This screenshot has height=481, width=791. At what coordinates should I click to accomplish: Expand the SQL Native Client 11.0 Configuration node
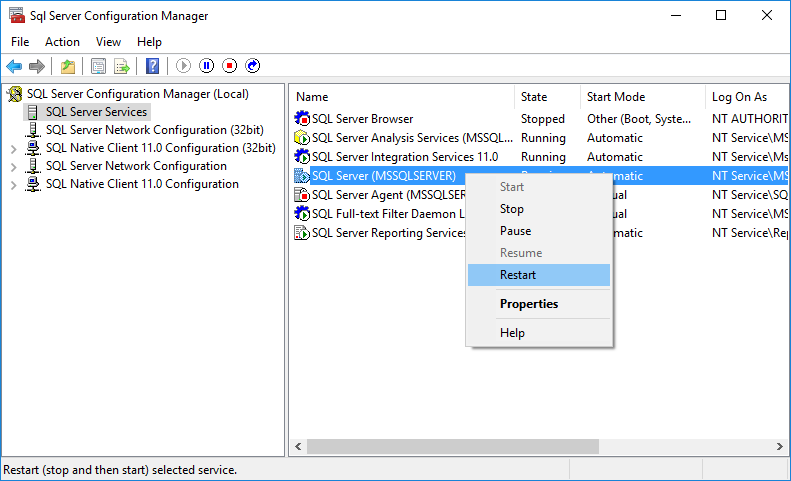pos(14,185)
